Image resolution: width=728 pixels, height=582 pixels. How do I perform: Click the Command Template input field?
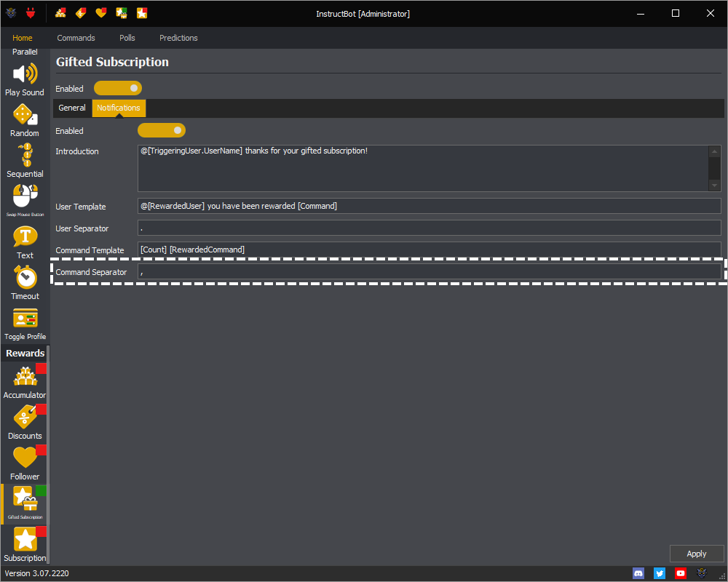(429, 250)
